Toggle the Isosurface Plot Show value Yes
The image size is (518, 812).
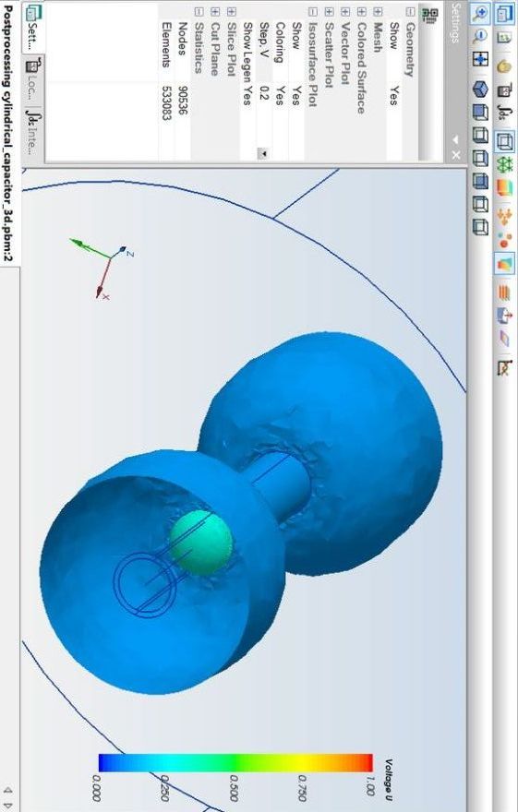tap(296, 96)
